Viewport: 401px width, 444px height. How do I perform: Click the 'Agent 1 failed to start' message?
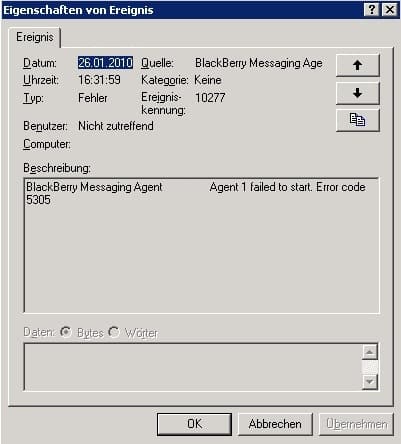[261, 187]
